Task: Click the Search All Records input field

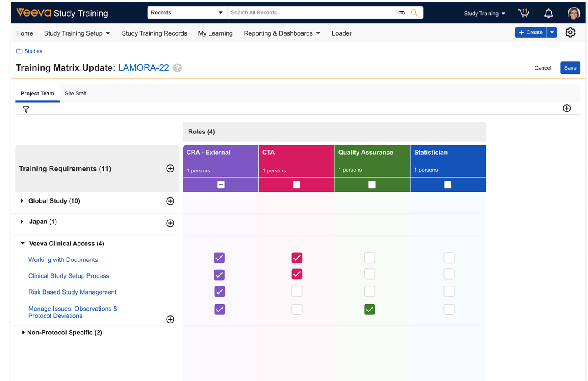Action: (x=312, y=13)
